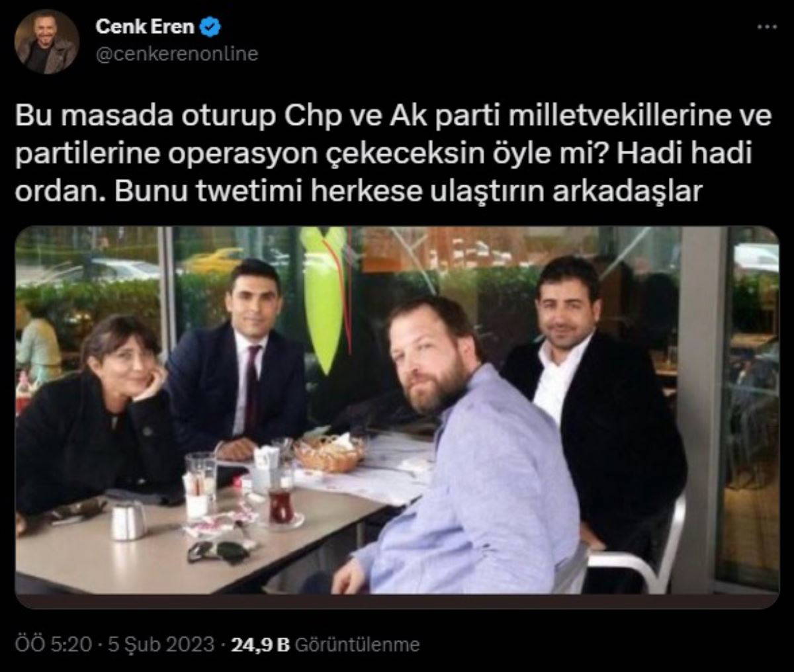Open the @cenkerenonline handle link

pyautogui.click(x=177, y=53)
